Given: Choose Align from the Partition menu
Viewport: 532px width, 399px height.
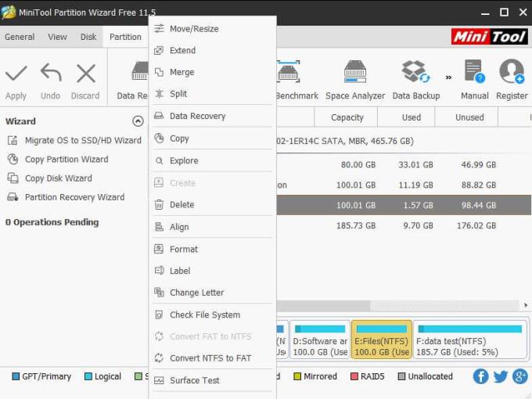Looking at the screenshot, I should (x=212, y=227).
